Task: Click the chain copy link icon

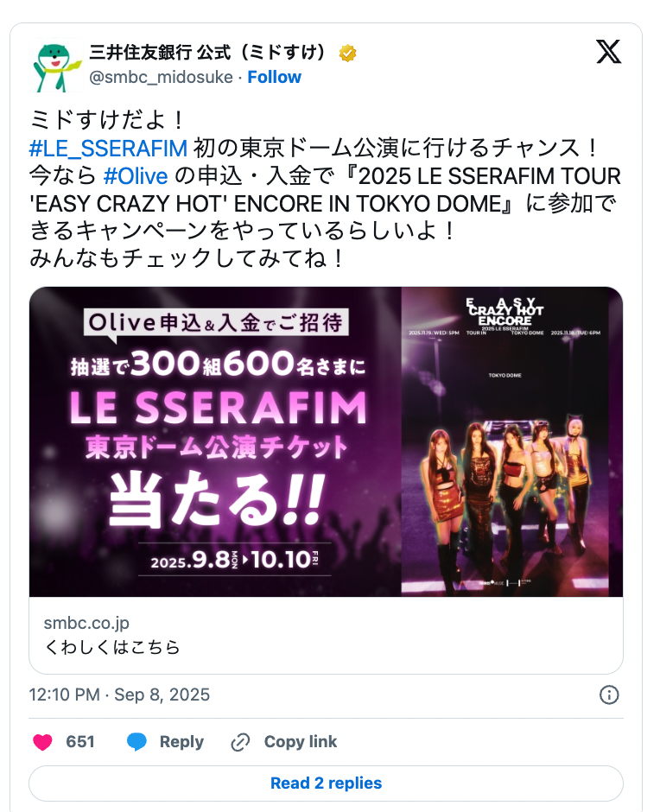Action: click(x=240, y=742)
